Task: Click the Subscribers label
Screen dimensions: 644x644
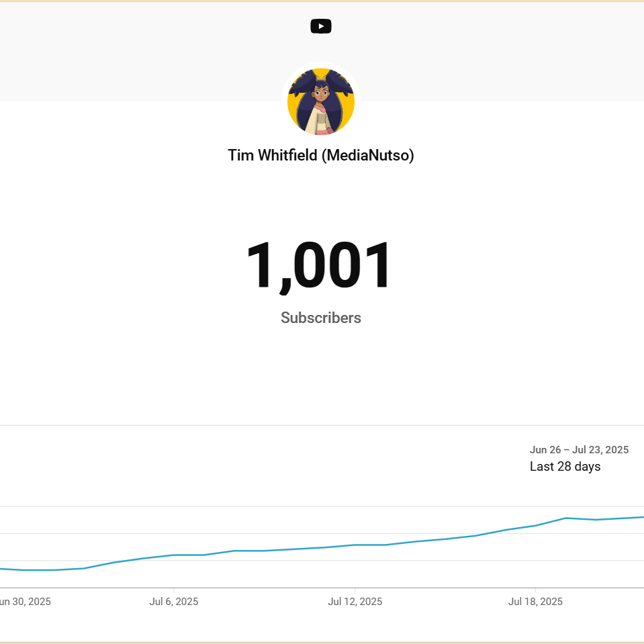Action: click(321, 318)
